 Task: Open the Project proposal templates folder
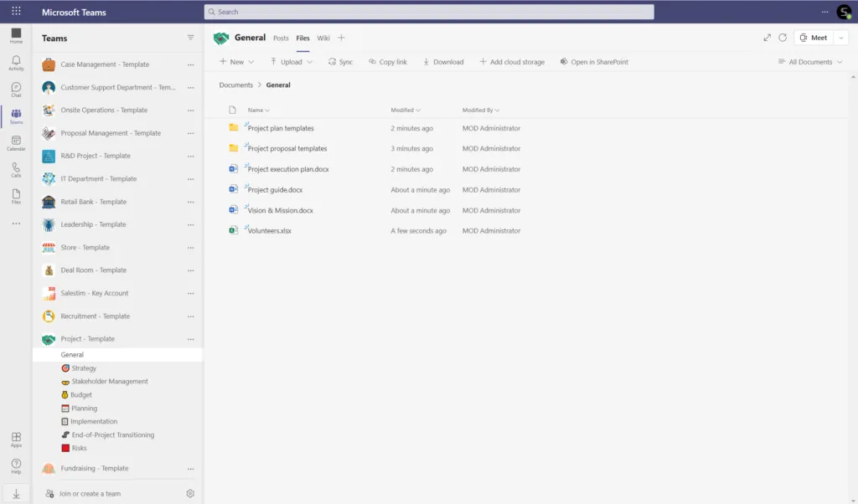tap(287, 149)
